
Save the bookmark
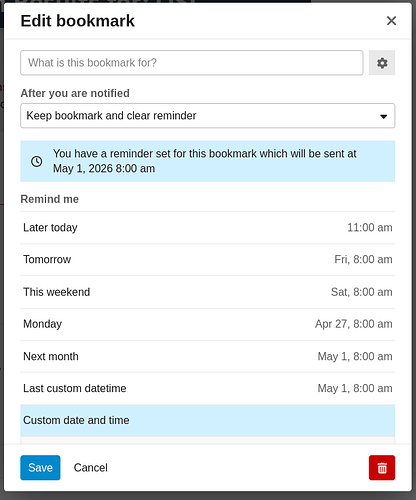click(x=40, y=468)
